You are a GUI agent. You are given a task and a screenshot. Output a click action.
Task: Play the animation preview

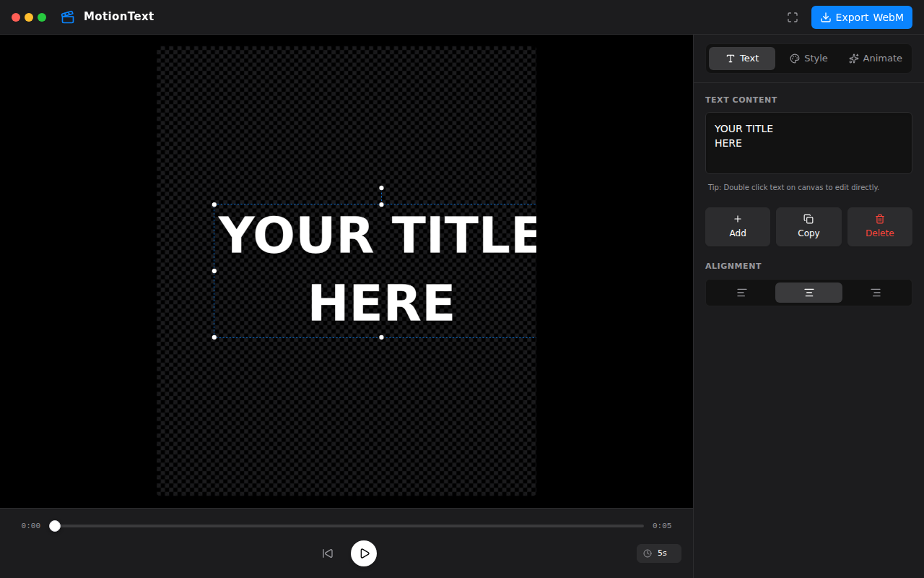(x=364, y=553)
